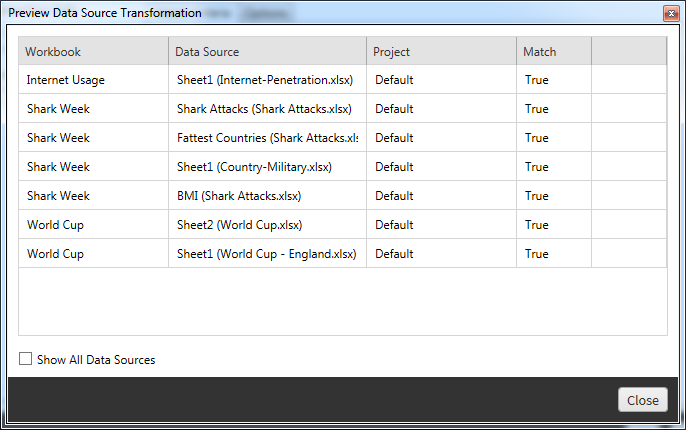Click the True match value for Sheet2 row
This screenshot has height=430, width=686.
[537, 225]
